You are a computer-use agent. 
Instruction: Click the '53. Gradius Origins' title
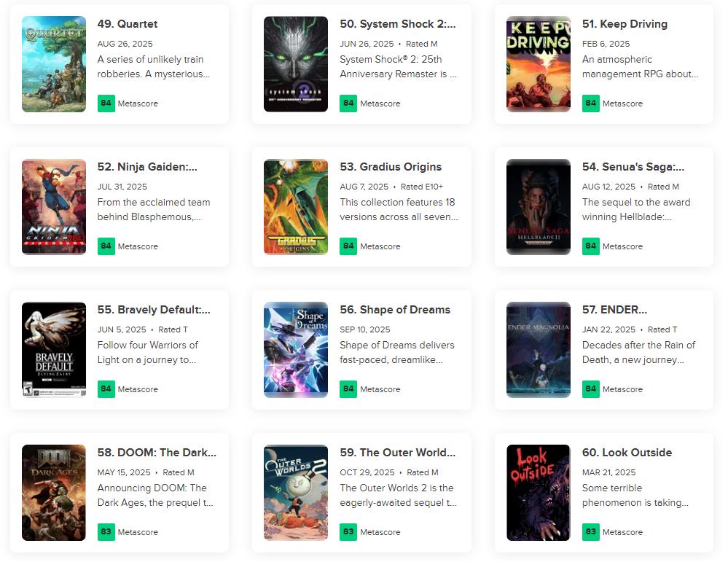(391, 167)
